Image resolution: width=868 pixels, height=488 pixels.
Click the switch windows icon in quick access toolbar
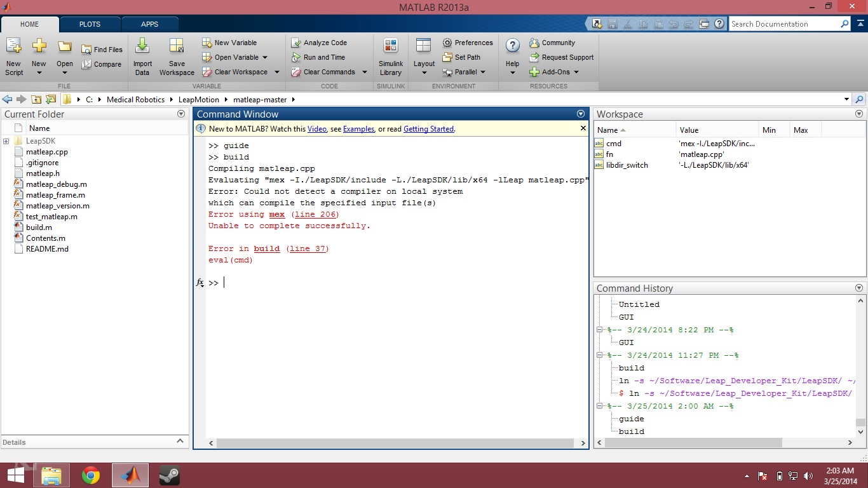(704, 24)
